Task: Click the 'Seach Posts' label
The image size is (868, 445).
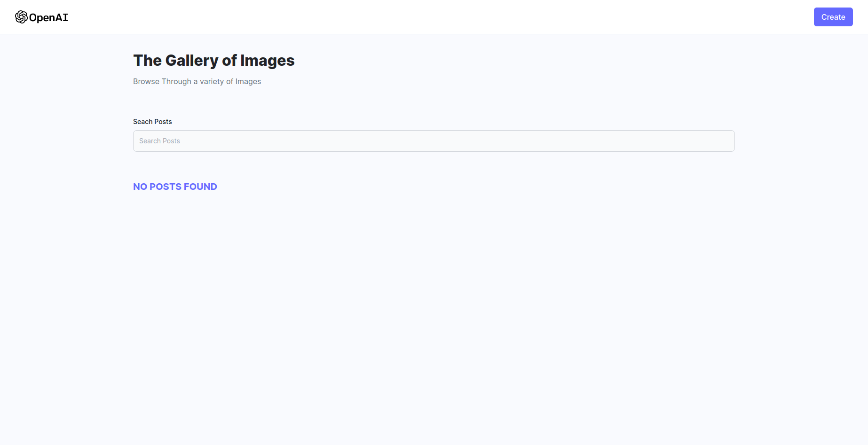Action: [152, 121]
